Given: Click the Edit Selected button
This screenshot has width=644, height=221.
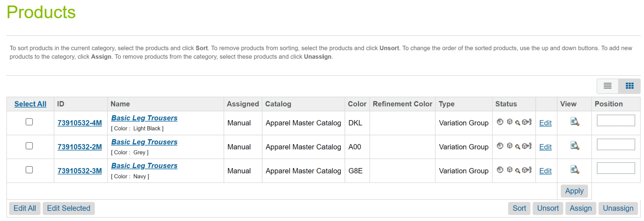Looking at the screenshot, I should coord(69,208).
